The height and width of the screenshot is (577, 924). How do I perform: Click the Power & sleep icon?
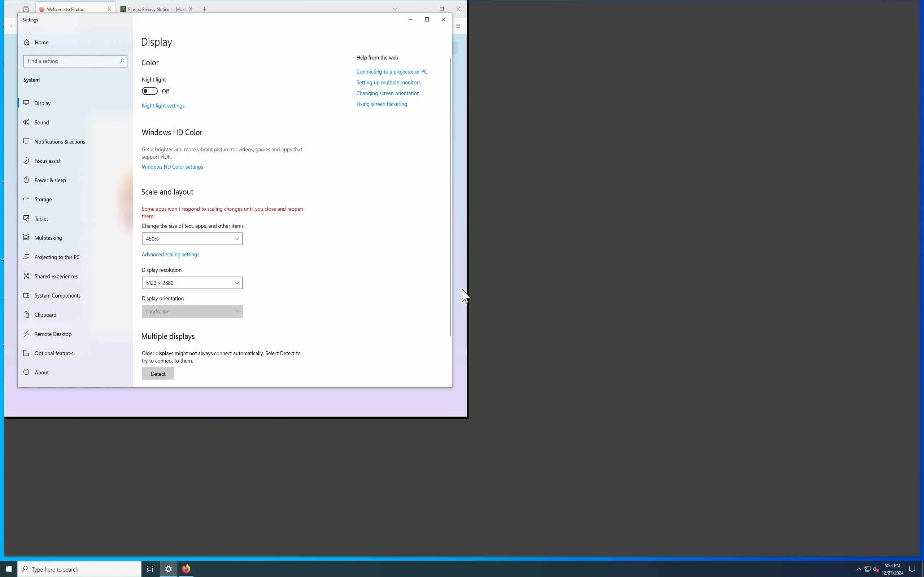coord(26,180)
